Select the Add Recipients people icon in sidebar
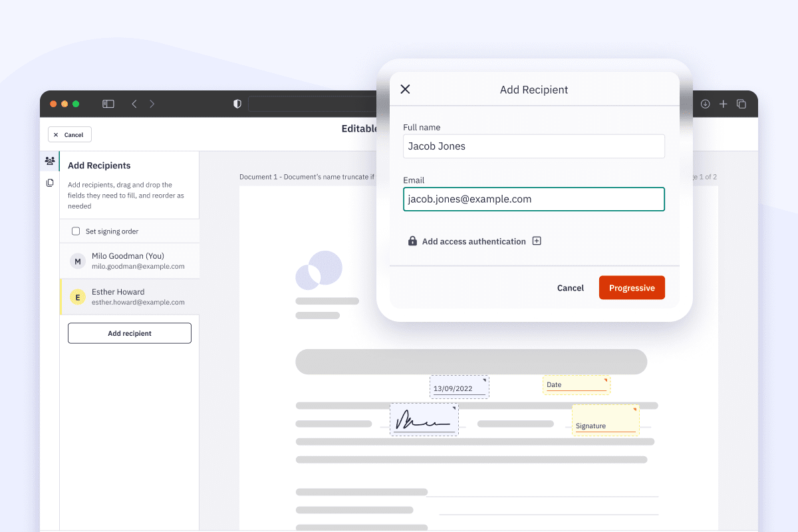 [50, 161]
